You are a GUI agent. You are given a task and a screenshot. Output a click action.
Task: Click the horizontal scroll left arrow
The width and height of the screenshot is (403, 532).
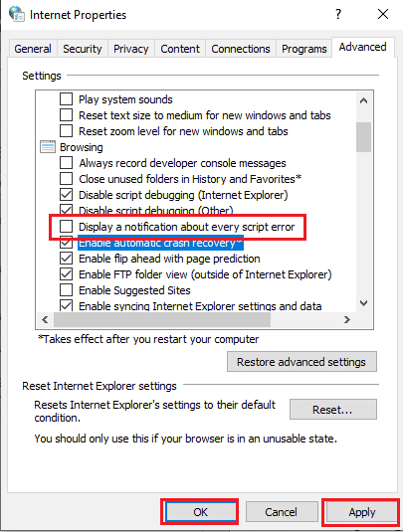tap(45, 319)
